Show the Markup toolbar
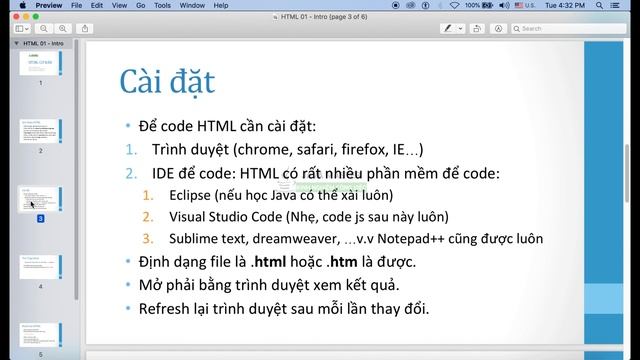Image resolution: width=640 pixels, height=360 pixels. coord(498,29)
